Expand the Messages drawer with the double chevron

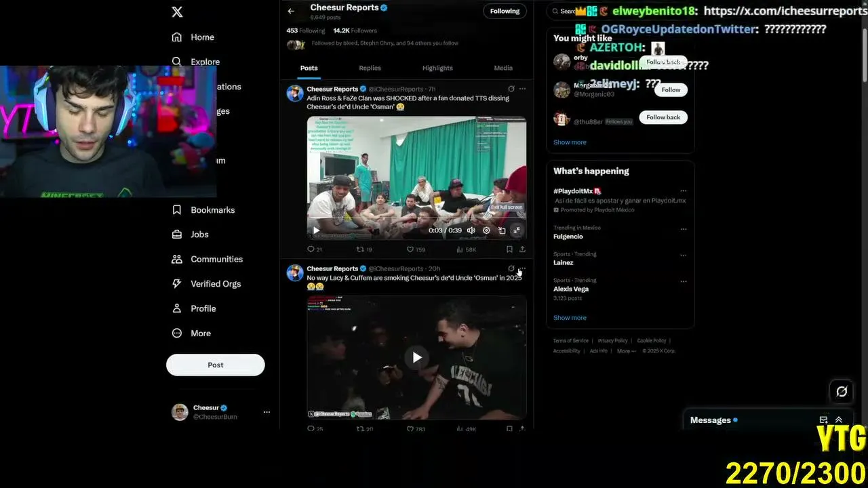(839, 420)
